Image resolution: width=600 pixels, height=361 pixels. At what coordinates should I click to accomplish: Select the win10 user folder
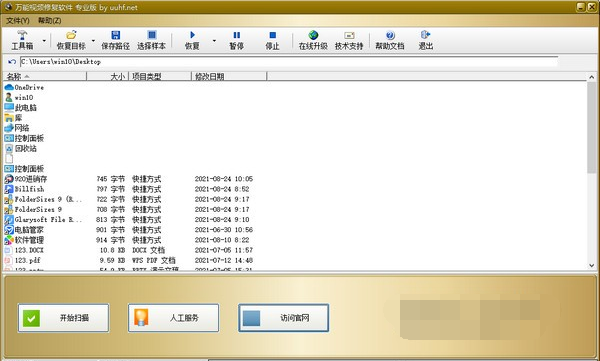coord(19,98)
